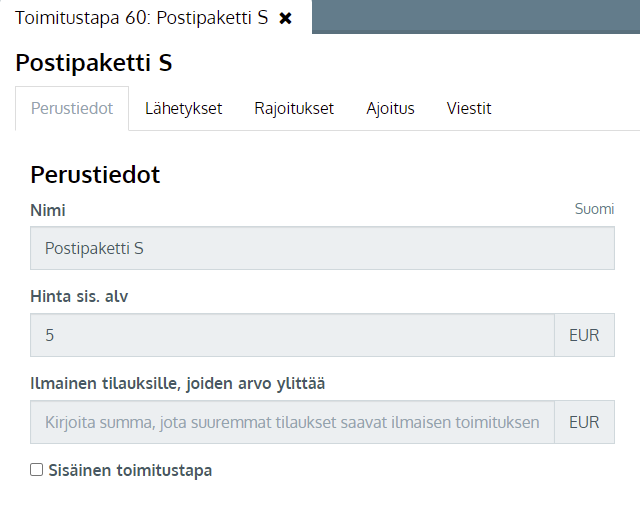Image resolution: width=640 pixels, height=506 pixels.
Task: Focus the free shipping threshold amount field
Action: pyautogui.click(x=292, y=422)
